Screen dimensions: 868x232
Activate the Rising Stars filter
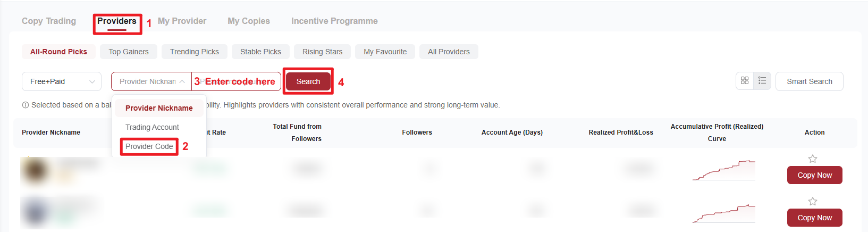pyautogui.click(x=323, y=52)
